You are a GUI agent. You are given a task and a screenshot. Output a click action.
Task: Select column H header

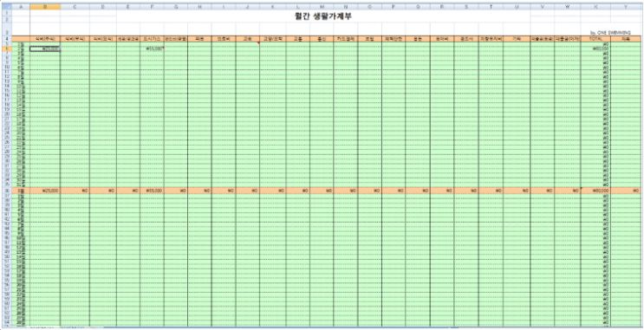tap(199, 7)
